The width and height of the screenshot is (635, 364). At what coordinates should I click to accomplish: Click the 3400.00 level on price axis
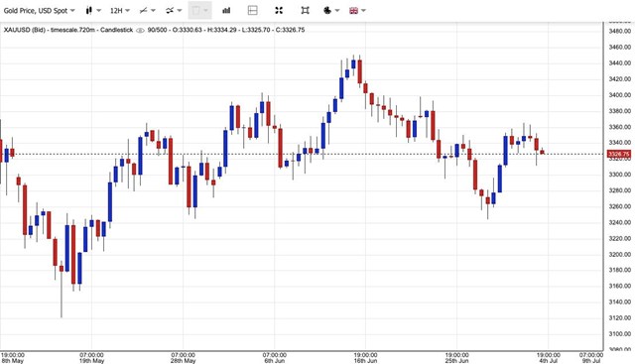(x=619, y=95)
